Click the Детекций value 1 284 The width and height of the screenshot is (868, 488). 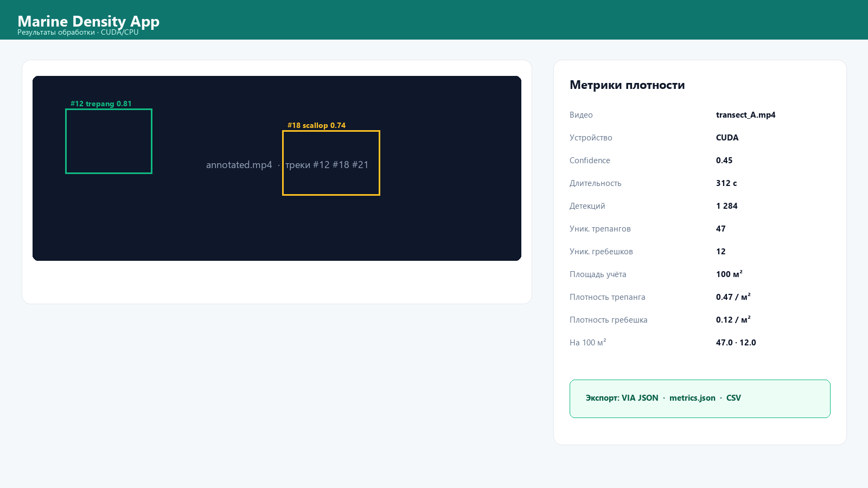pos(727,206)
